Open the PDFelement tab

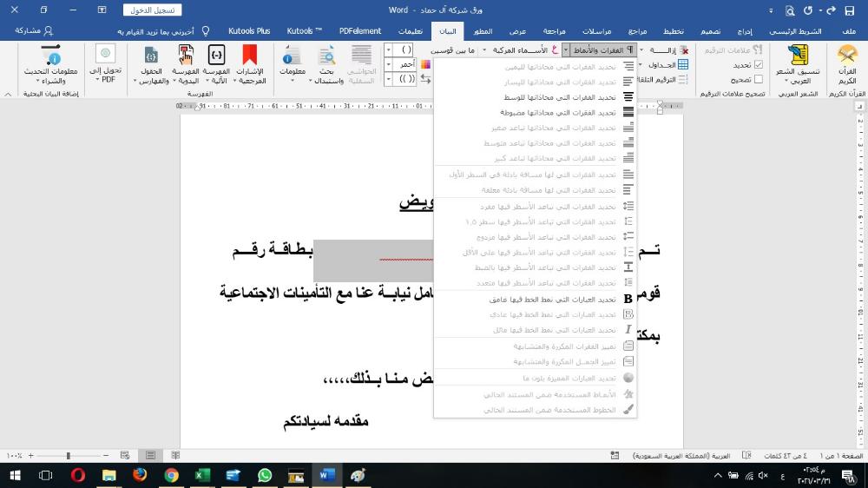(360, 31)
